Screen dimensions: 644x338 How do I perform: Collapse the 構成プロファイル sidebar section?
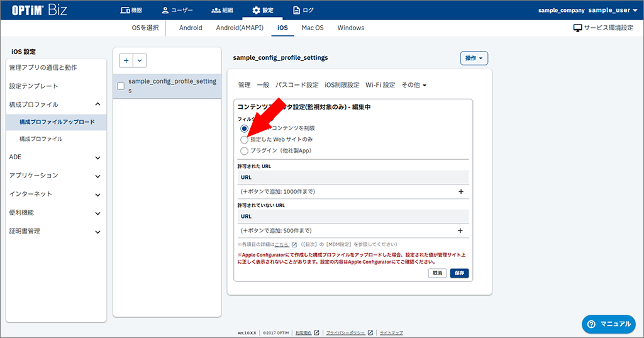[x=56, y=104]
